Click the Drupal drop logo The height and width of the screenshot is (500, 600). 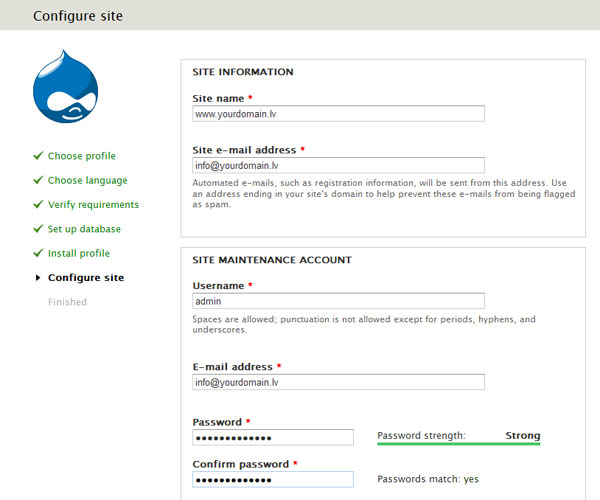[65, 86]
